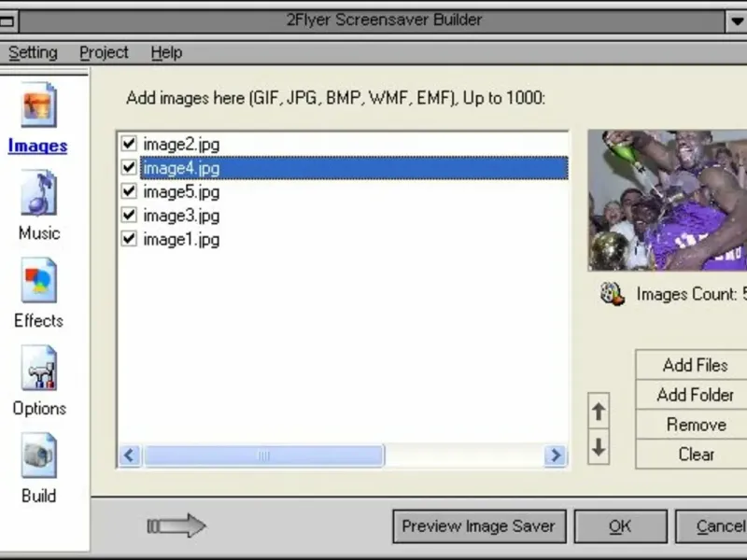Viewport: 747px width, 560px height.
Task: Uncheck the image2.jpg checkbox
Action: point(129,144)
